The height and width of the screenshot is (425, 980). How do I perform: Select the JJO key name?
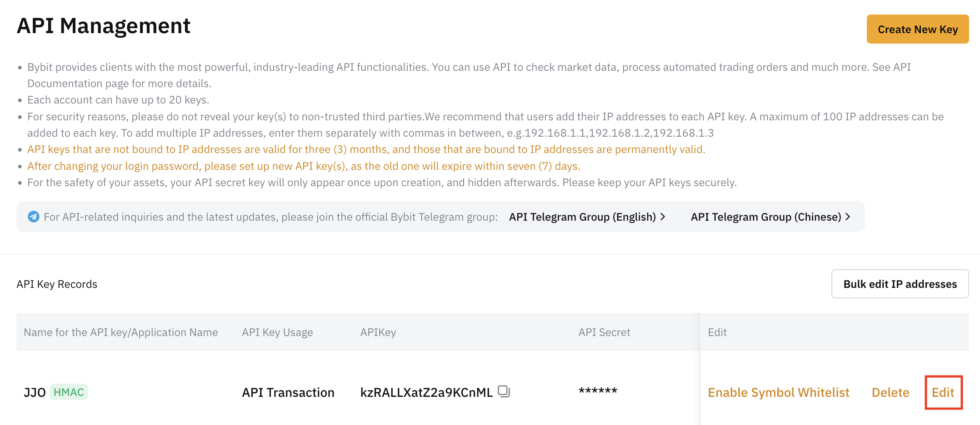[35, 392]
